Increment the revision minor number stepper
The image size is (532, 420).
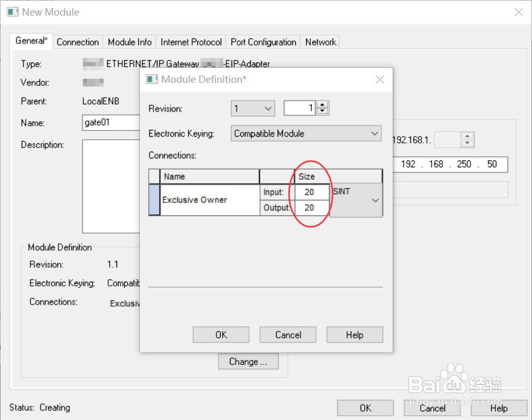click(323, 105)
